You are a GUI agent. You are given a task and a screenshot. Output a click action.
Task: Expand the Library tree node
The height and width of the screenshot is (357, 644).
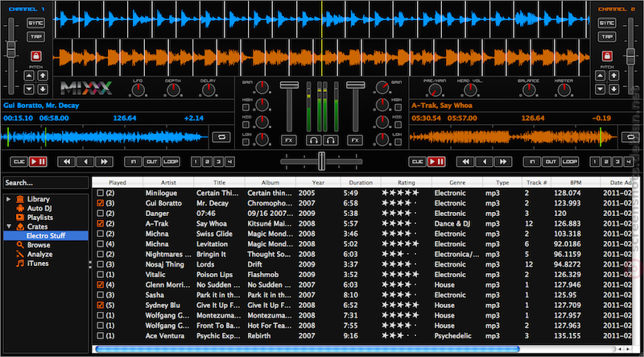[9, 199]
